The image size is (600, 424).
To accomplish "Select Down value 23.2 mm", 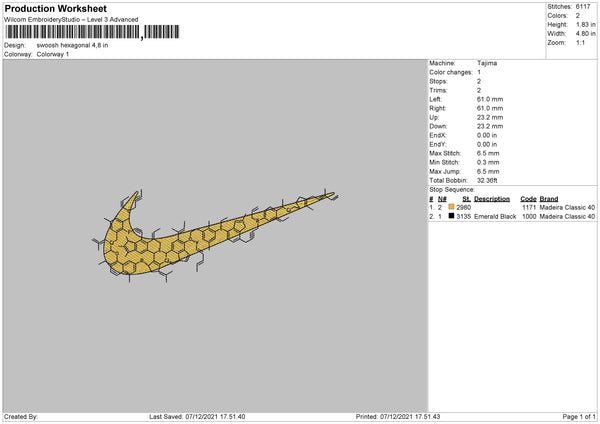I will point(490,126).
